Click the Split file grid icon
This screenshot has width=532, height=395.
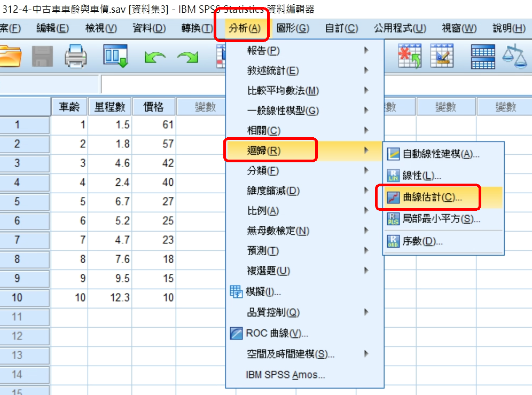point(484,56)
